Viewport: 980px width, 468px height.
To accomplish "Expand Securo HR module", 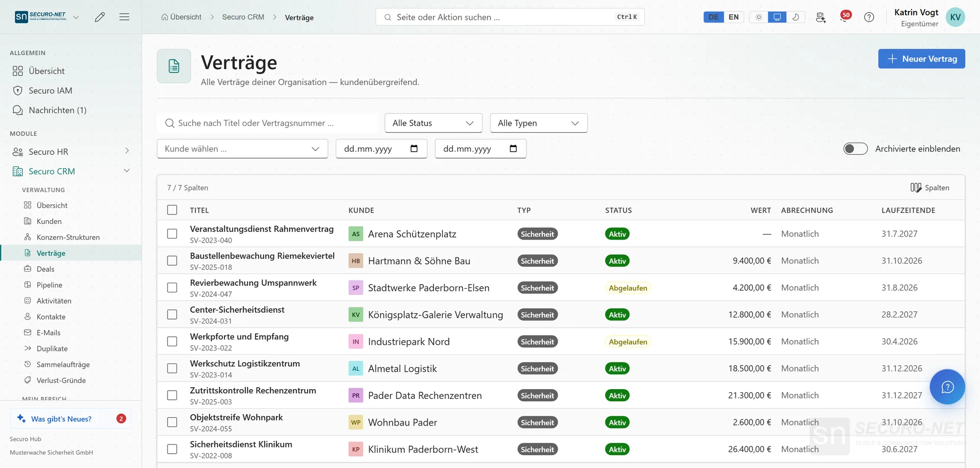I will pos(71,152).
